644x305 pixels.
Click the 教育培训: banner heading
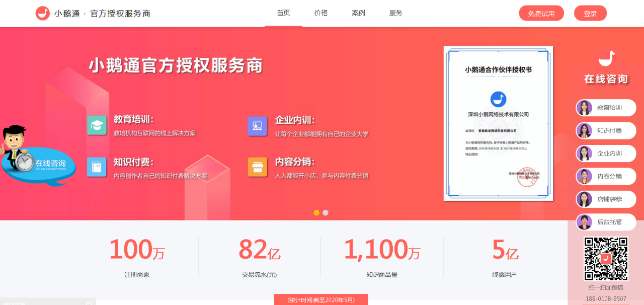(134, 120)
